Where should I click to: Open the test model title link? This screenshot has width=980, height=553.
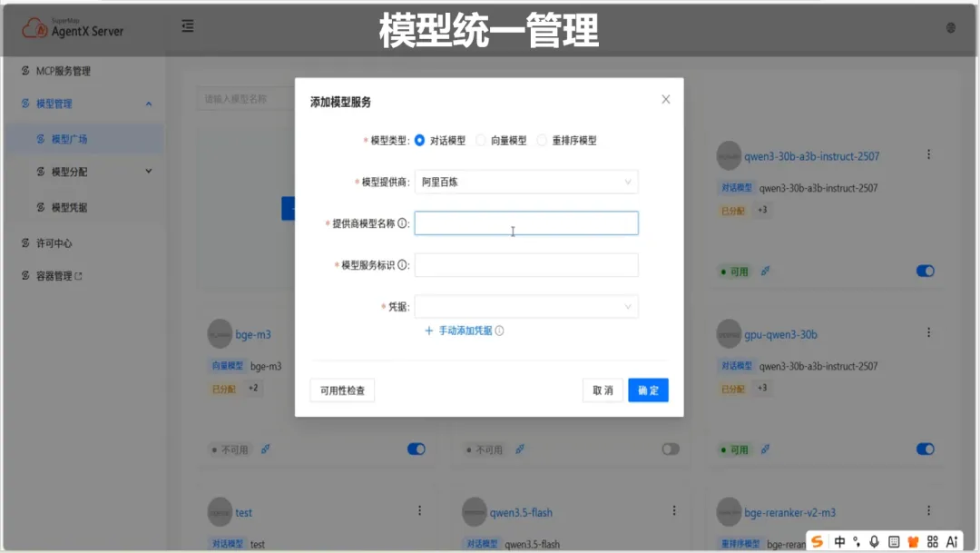pyautogui.click(x=244, y=513)
